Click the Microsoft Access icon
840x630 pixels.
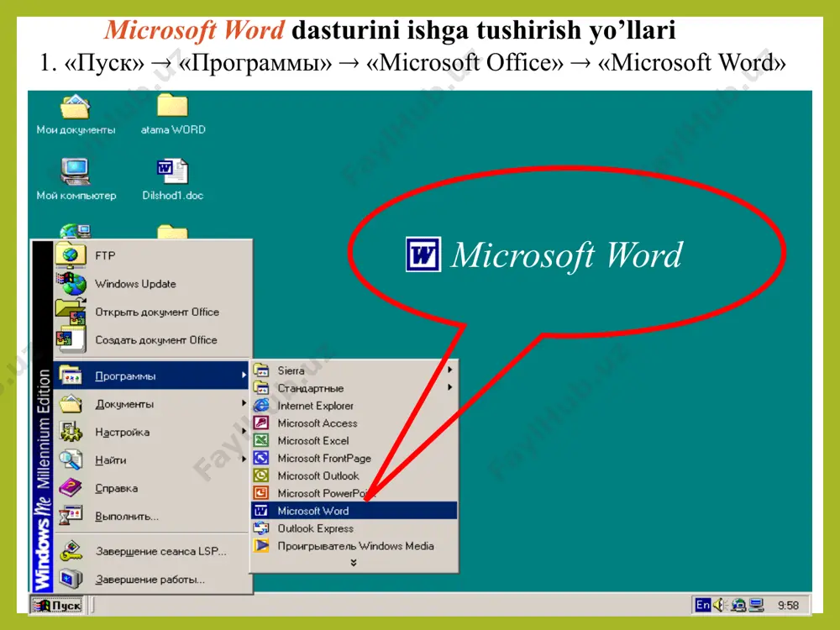[x=261, y=423]
